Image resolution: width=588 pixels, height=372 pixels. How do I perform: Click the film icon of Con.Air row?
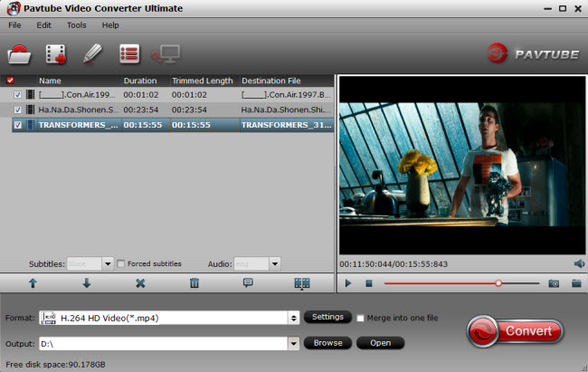tap(31, 95)
